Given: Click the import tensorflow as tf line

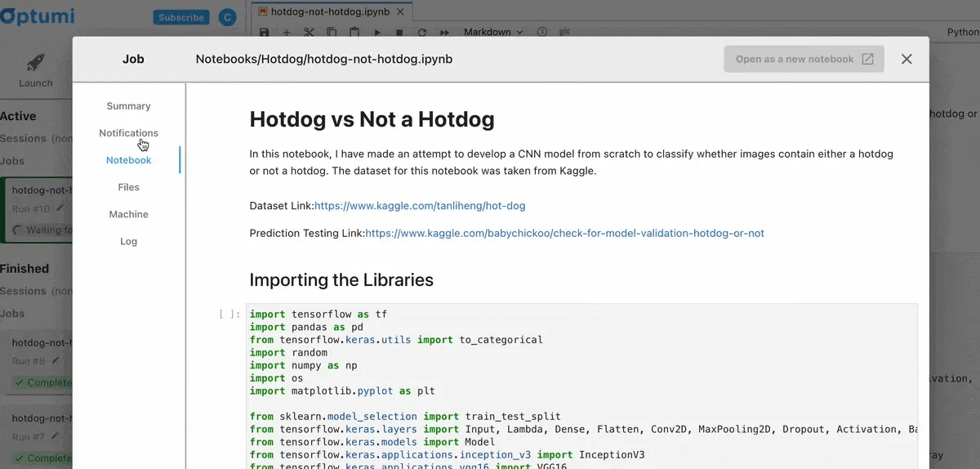Looking at the screenshot, I should [x=318, y=314].
